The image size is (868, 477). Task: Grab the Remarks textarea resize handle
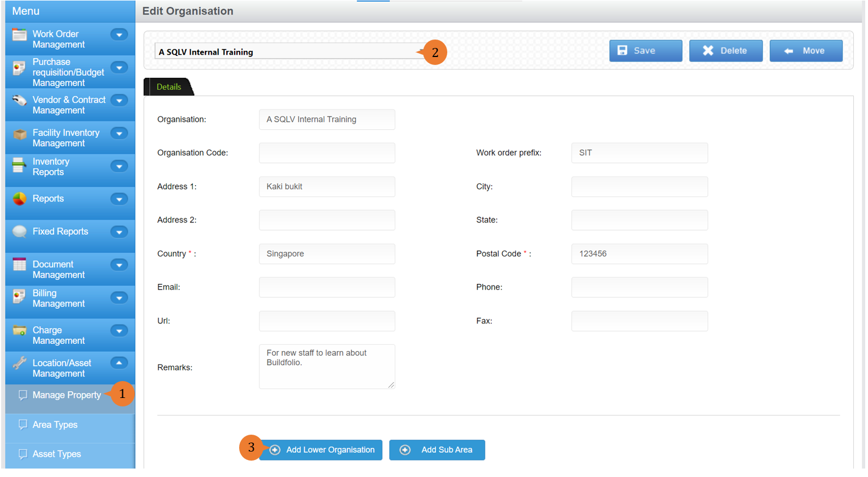click(x=391, y=385)
